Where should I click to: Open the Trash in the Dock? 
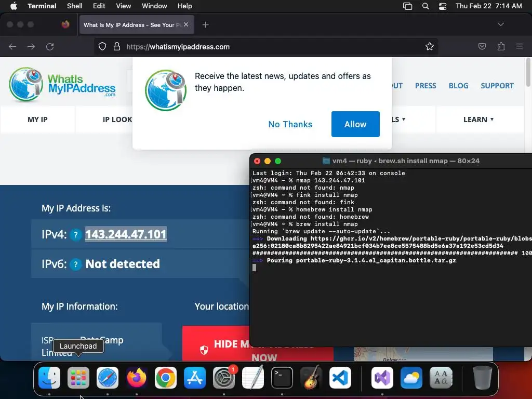pos(483,378)
